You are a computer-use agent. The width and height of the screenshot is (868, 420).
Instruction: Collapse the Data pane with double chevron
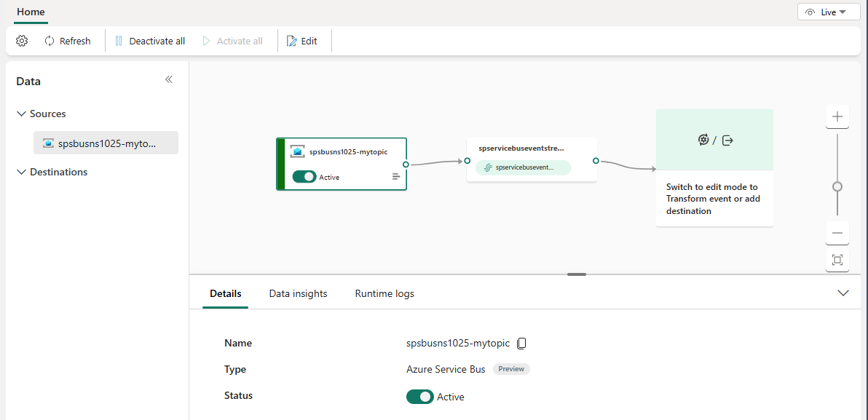[169, 79]
